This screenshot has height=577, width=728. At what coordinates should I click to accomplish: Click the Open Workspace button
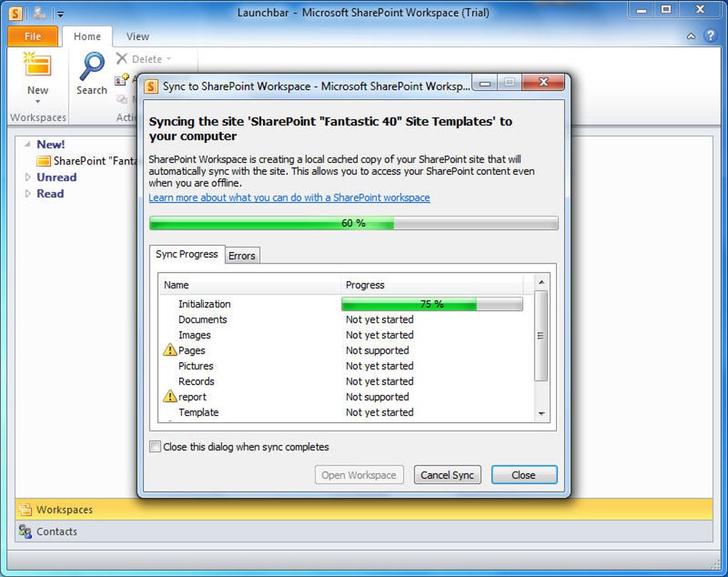tap(359, 475)
